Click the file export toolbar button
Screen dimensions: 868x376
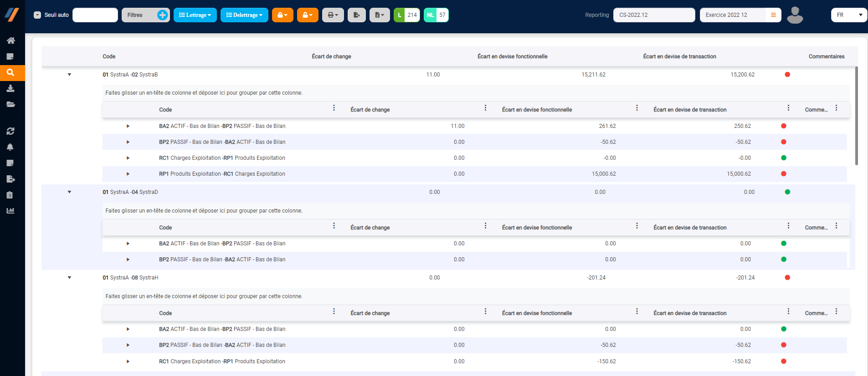tap(356, 15)
